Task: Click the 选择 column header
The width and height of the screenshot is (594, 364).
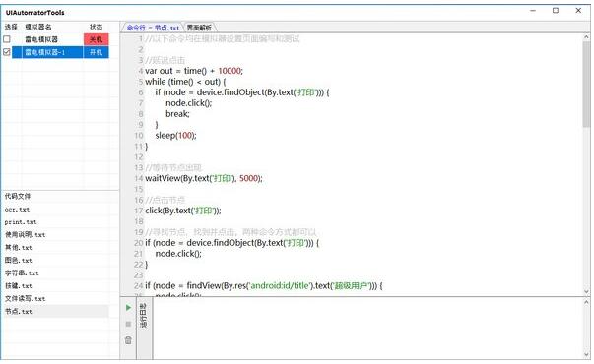Action: pos(11,27)
